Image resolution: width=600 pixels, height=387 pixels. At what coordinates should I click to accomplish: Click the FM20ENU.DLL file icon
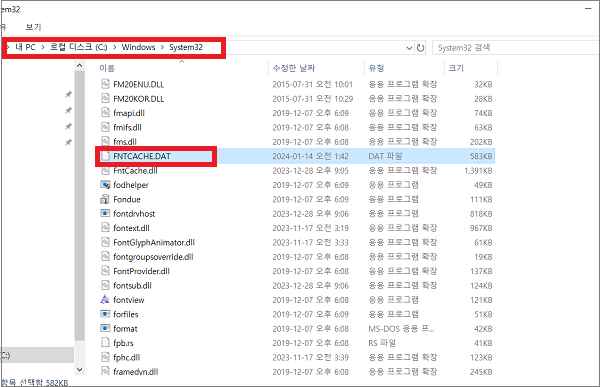105,84
